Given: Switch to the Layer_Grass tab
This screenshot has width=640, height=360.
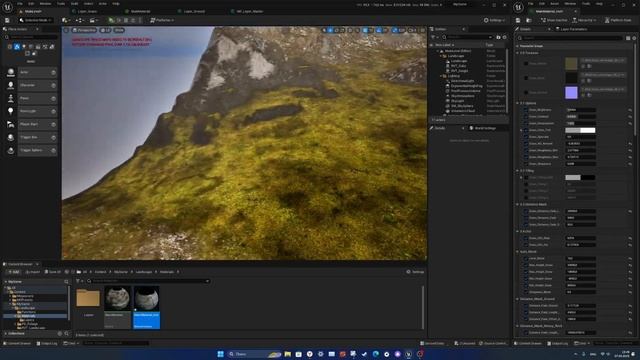Looking at the screenshot, I should [x=87, y=11].
